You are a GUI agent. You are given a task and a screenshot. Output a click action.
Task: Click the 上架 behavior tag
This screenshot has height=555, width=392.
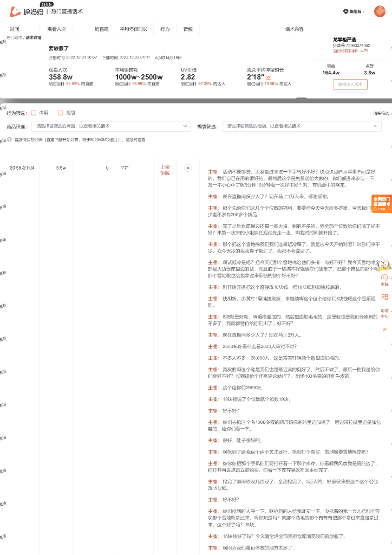pos(165,167)
